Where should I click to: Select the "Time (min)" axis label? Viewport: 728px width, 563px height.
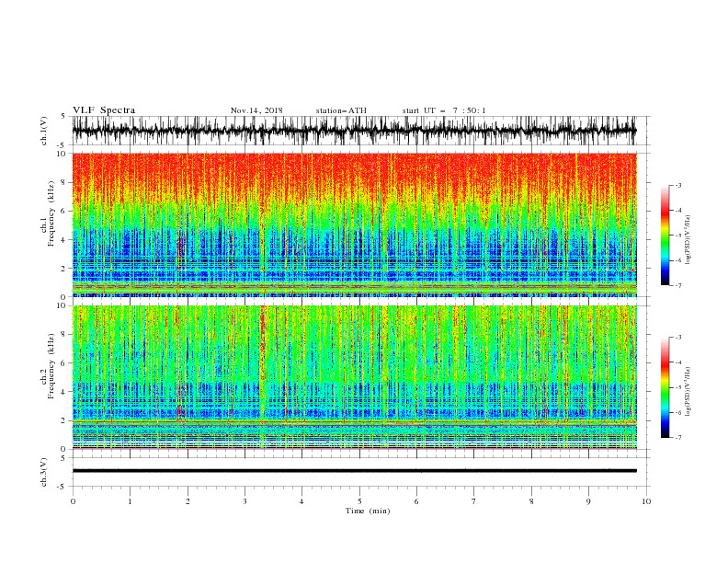[368, 511]
